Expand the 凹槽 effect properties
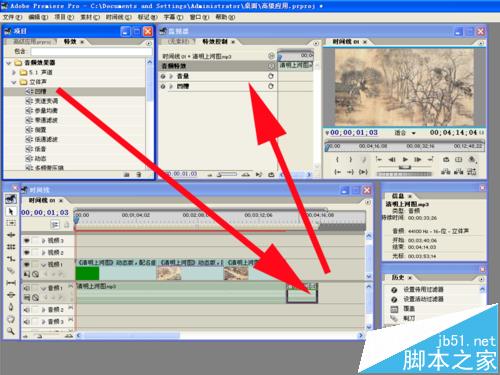 [171, 86]
